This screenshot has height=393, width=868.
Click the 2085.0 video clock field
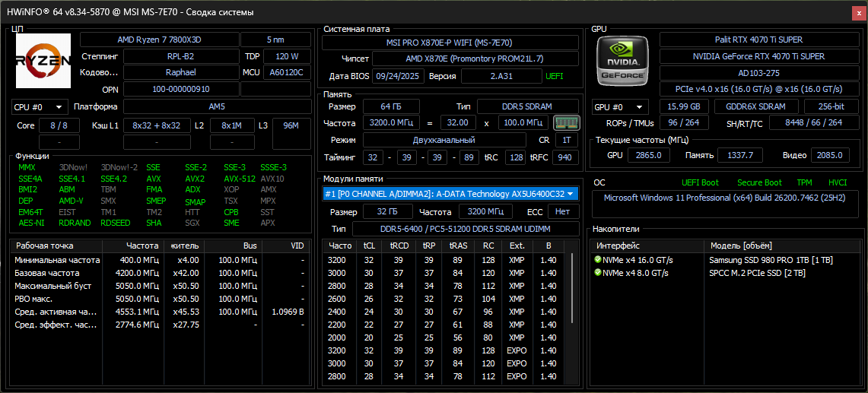pyautogui.click(x=831, y=156)
